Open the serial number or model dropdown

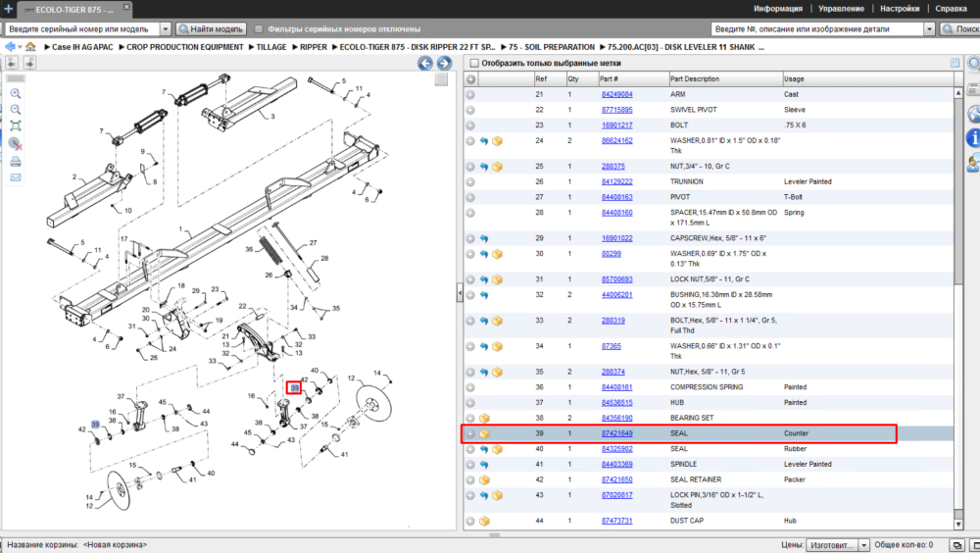165,28
